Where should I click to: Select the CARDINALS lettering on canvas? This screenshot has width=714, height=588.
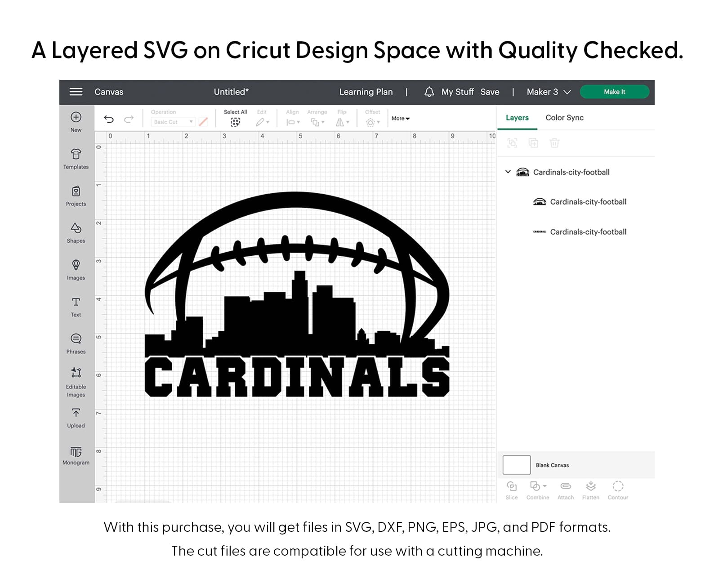[297, 377]
